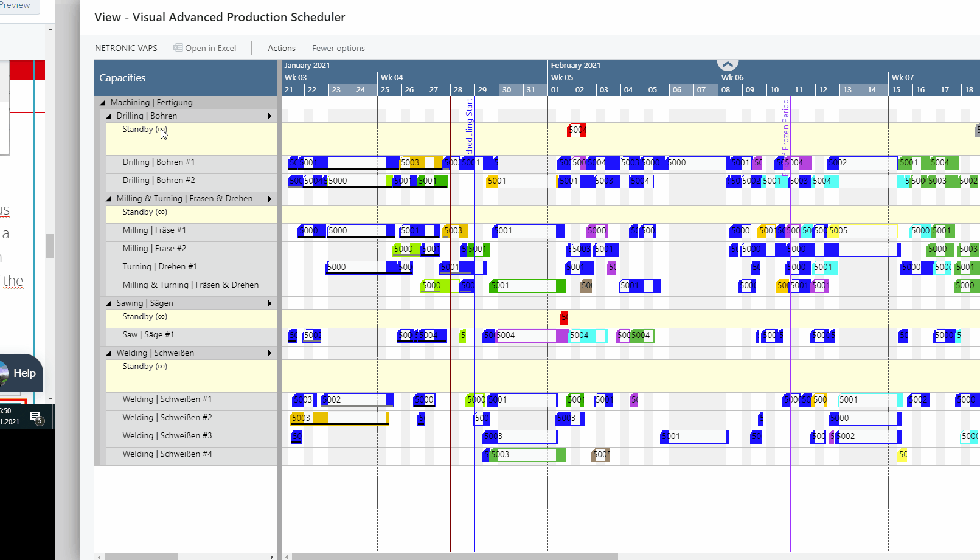Click the yellow 5003 bar on Welding #2

click(x=339, y=418)
